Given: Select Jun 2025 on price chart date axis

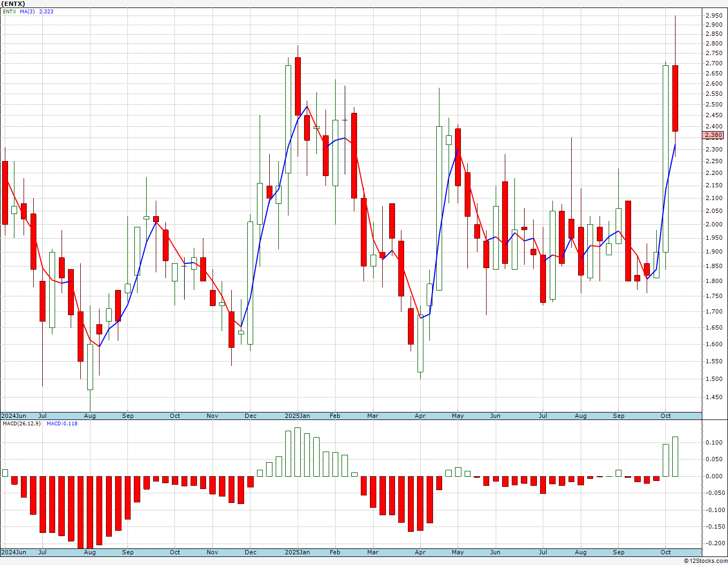Looking at the screenshot, I should coord(495,416).
